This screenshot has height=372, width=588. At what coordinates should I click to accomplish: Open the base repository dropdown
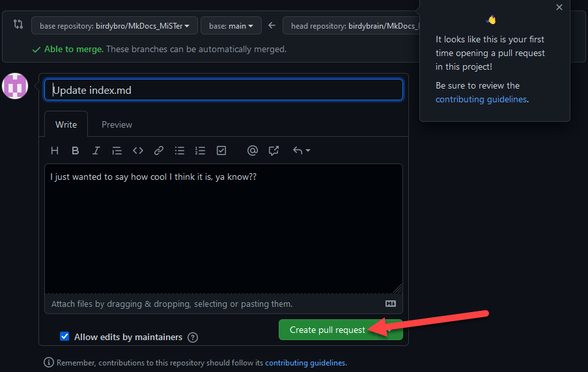[x=115, y=26]
